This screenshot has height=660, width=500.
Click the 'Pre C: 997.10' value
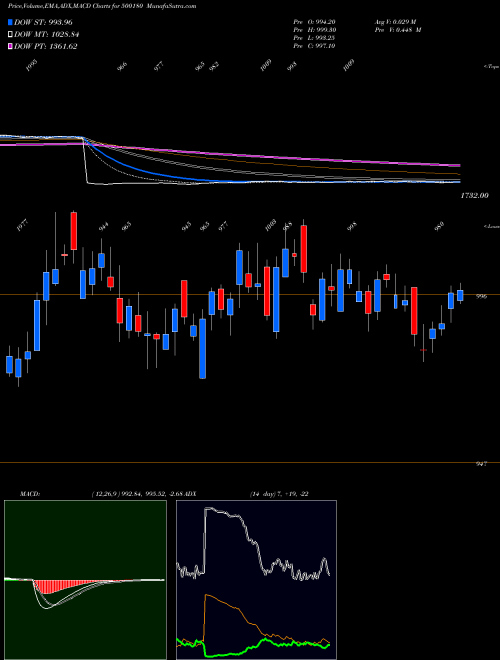coord(314,46)
